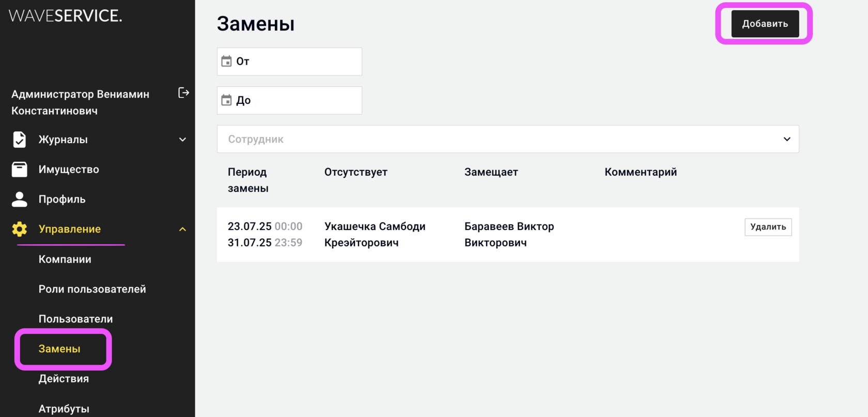Click the calendar icon in the От field
The height and width of the screenshot is (417, 868).
tap(226, 61)
